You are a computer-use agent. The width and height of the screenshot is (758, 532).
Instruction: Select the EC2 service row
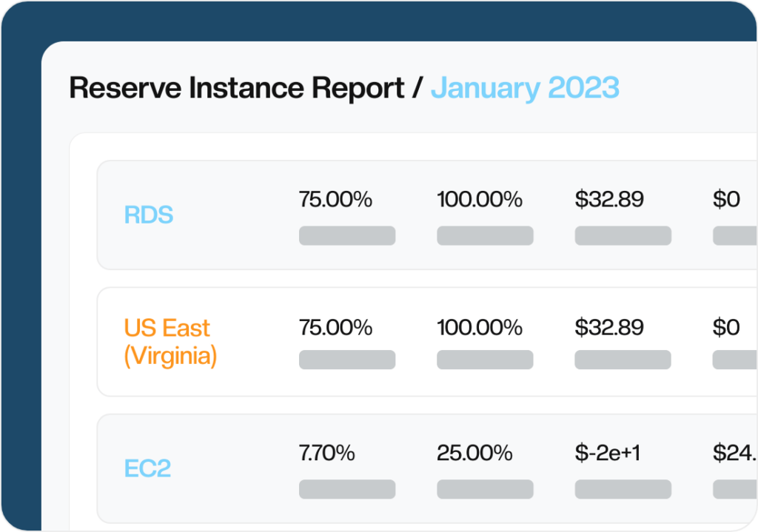tap(147, 469)
